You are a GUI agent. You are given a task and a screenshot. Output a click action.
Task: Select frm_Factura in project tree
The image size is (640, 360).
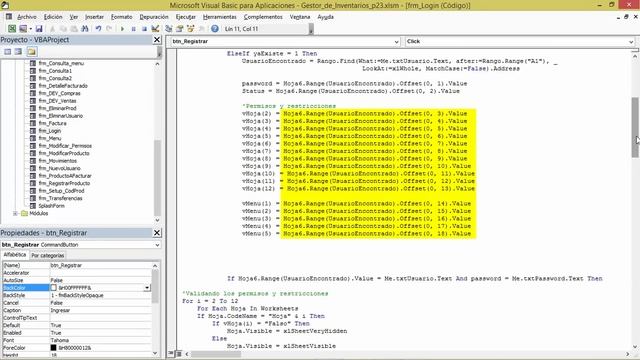pyautogui.click(x=52, y=123)
